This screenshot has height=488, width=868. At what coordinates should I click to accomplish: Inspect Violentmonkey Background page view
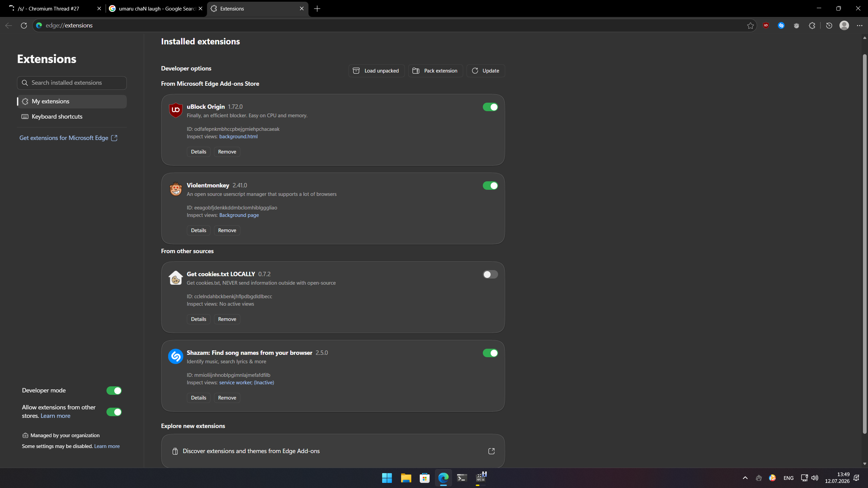[x=239, y=215]
